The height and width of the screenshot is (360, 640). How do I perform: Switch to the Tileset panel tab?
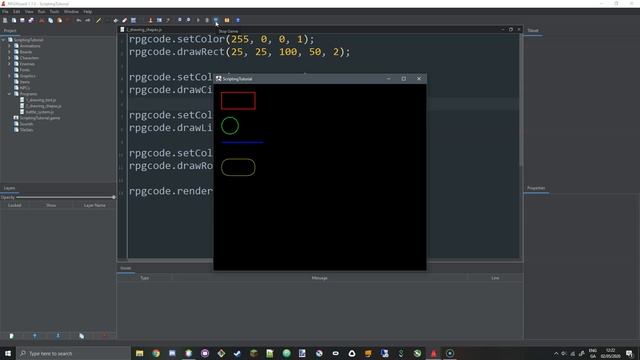click(x=533, y=31)
